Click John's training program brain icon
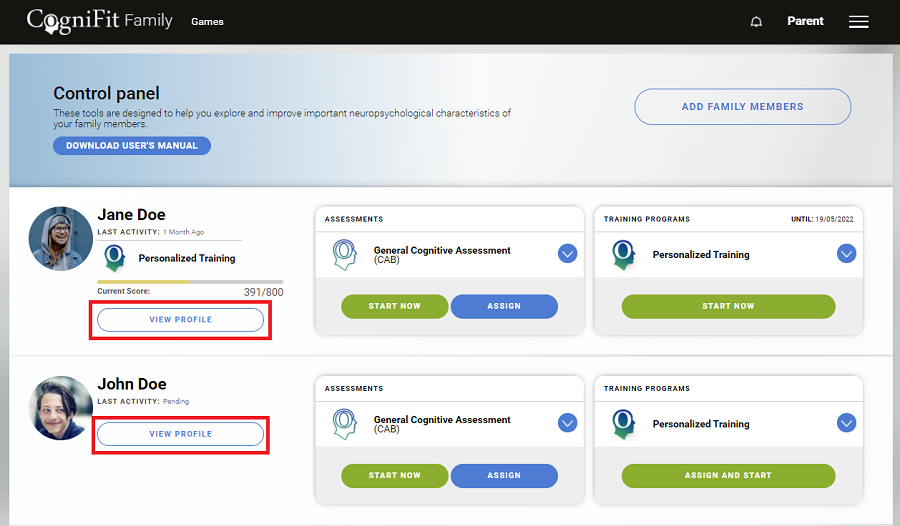The image size is (900, 526). pos(624,424)
